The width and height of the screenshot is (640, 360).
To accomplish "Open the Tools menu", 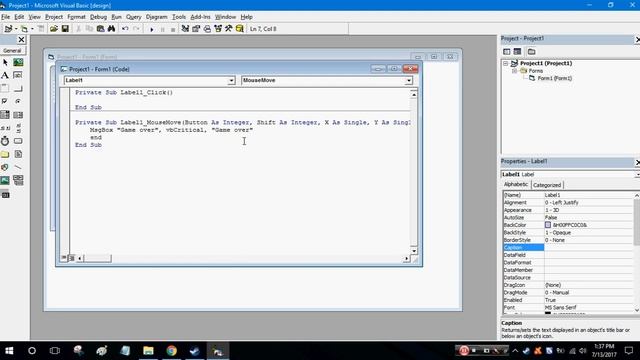I will [x=179, y=17].
